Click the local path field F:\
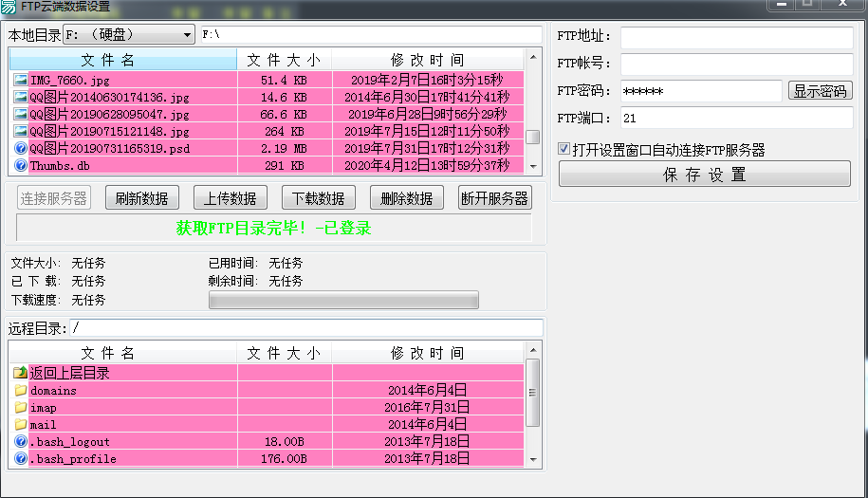 click(371, 34)
